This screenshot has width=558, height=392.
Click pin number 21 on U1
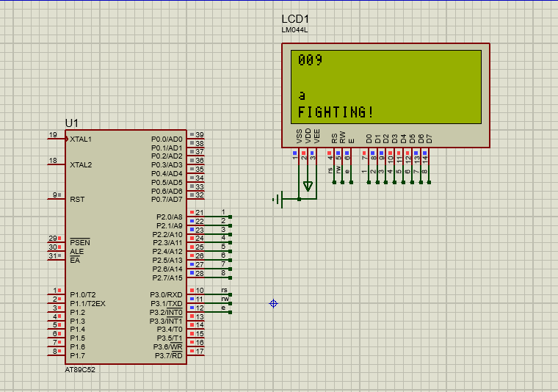tap(200, 213)
